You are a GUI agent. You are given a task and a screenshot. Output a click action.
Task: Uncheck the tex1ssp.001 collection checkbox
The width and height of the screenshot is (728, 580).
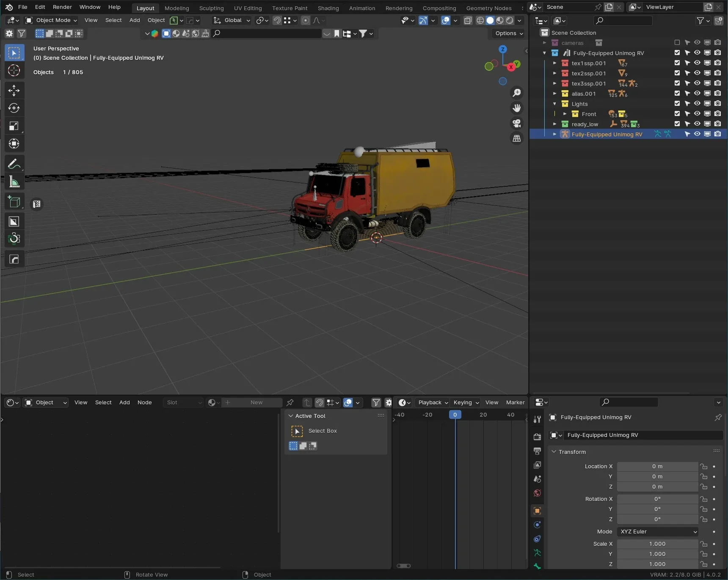[677, 63]
